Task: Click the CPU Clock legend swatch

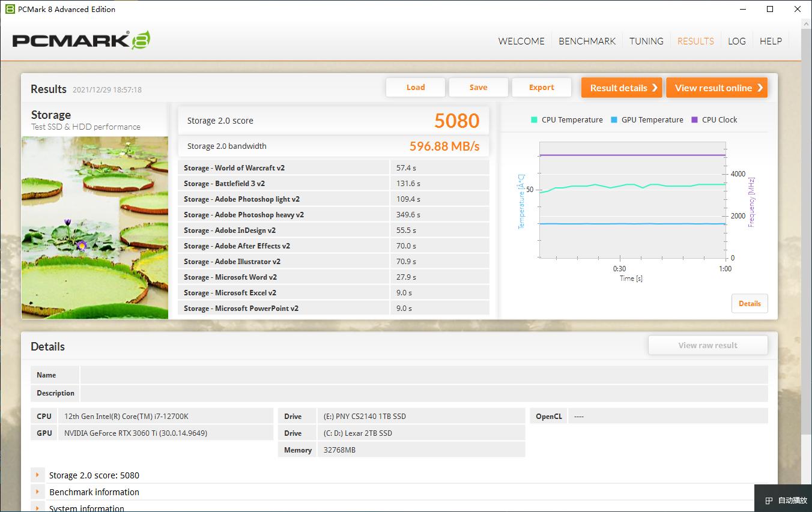Action: tap(695, 119)
